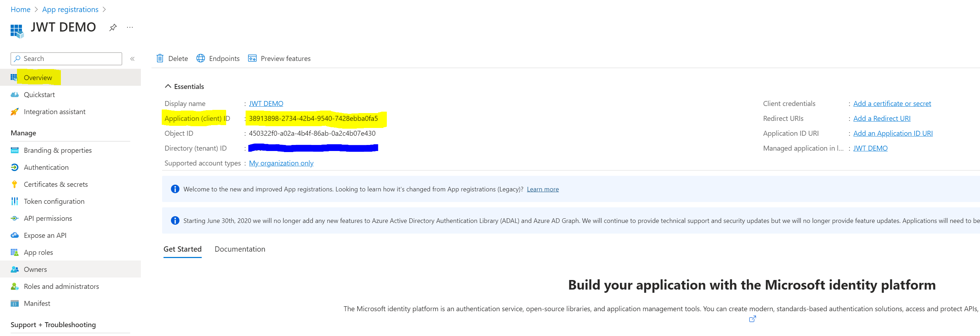Open Add a Redirect URI link
This screenshot has height=336, width=980.
(882, 118)
